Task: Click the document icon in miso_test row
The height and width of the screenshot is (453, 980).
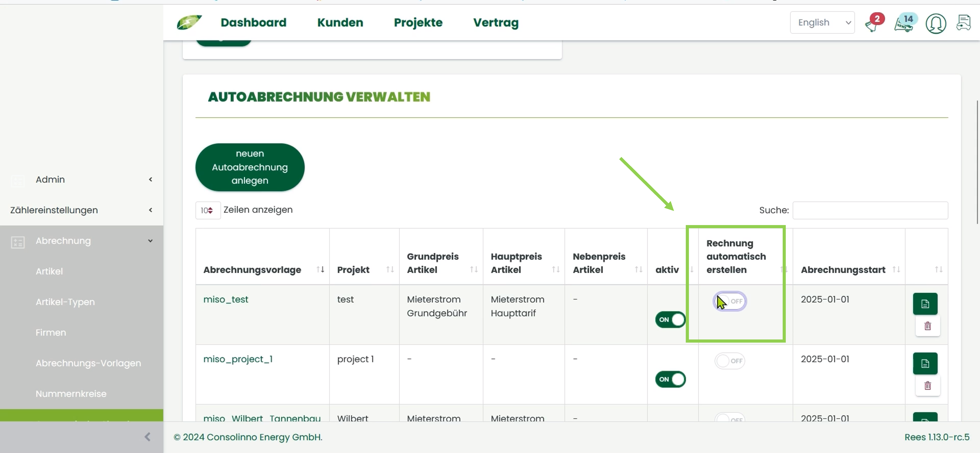Action: click(925, 304)
